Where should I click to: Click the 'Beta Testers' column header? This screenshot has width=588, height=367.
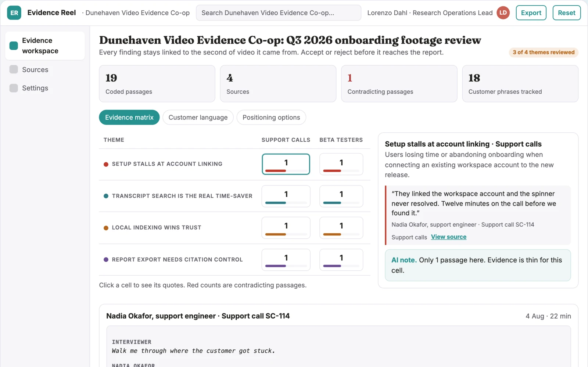click(341, 140)
